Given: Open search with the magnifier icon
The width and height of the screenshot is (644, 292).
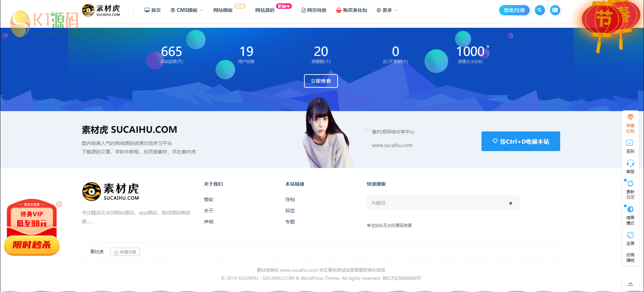Looking at the screenshot, I should coord(539,10).
